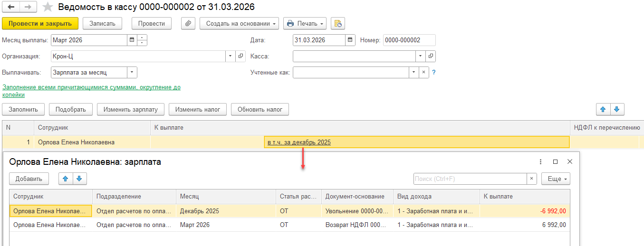Click the Документ-основание column header
Viewport: 644px width, 246px height.
(x=357, y=197)
